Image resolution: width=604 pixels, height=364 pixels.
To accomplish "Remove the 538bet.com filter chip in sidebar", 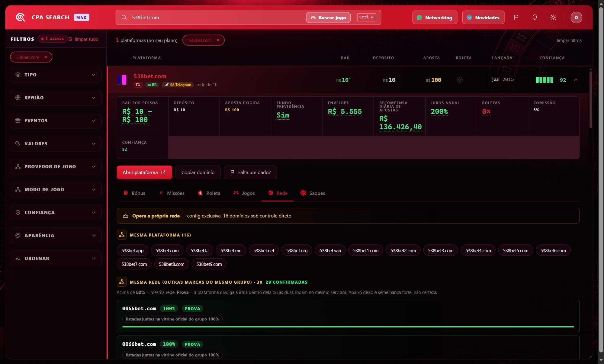I will click(46, 57).
